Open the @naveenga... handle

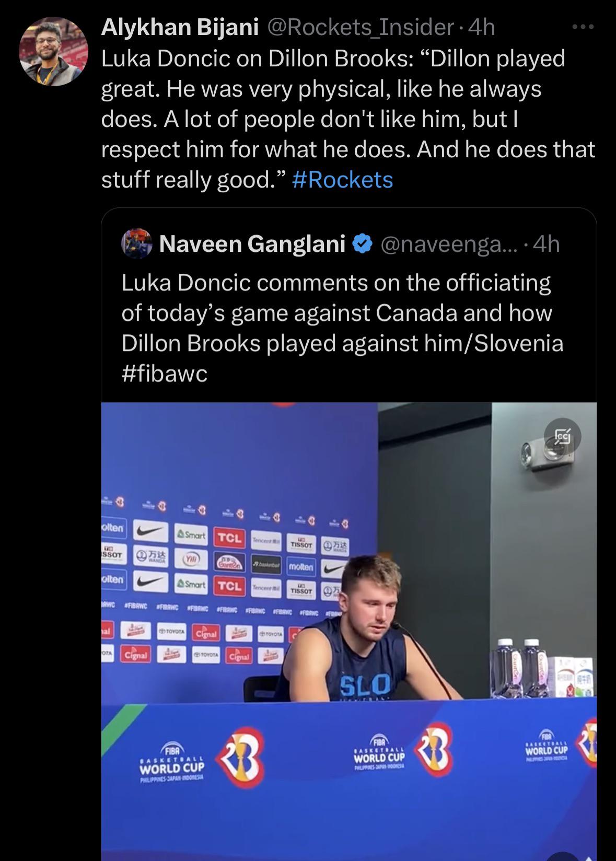click(x=449, y=243)
